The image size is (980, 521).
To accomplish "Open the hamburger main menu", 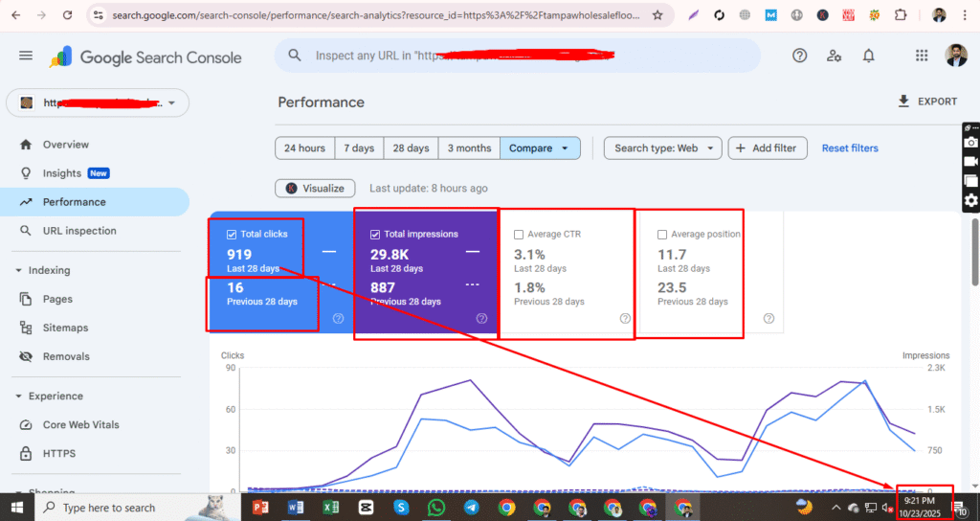I will click(26, 56).
